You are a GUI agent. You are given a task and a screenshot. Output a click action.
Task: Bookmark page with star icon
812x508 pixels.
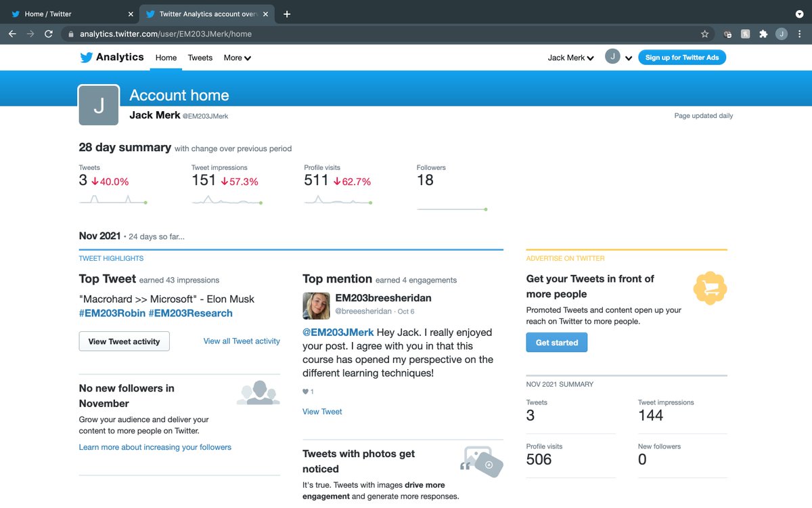(704, 34)
